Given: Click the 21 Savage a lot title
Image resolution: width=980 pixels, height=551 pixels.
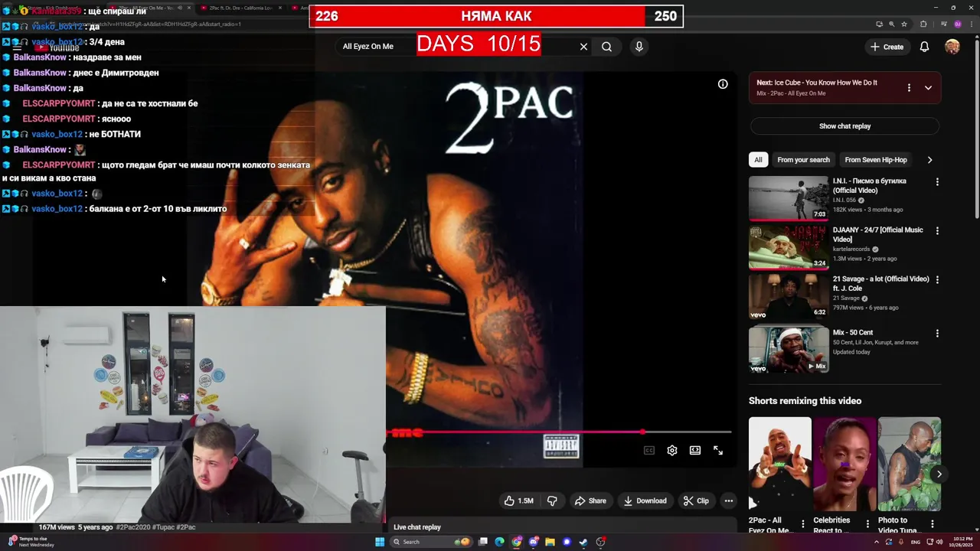Looking at the screenshot, I should (x=880, y=283).
